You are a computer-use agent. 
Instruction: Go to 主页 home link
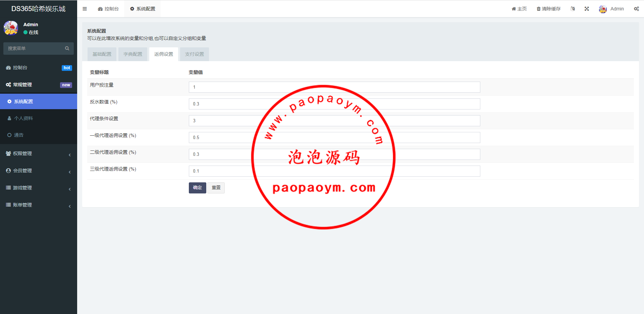click(519, 9)
